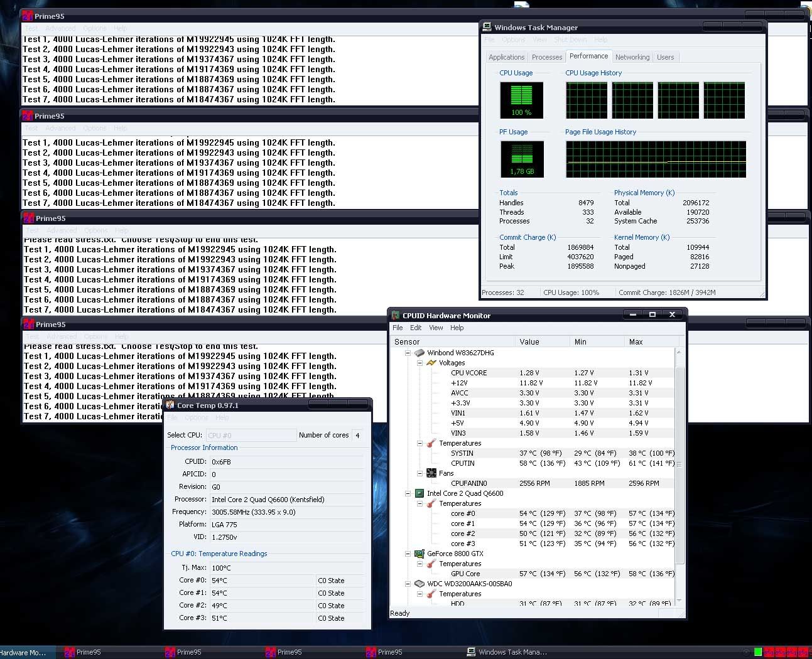This screenshot has height=659, width=812.
Task: Click the Voltages lightning icon in Hardware Monitor
Action: point(431,363)
